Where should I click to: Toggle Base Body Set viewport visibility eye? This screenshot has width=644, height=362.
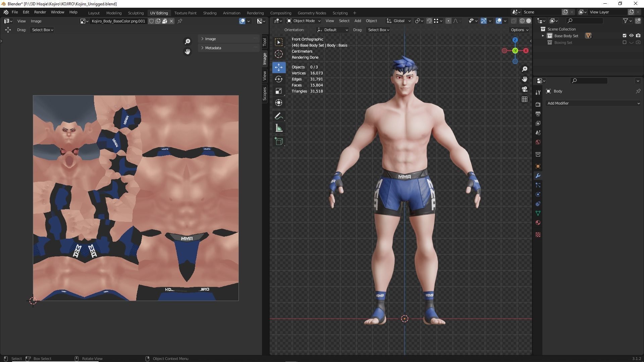click(631, 36)
